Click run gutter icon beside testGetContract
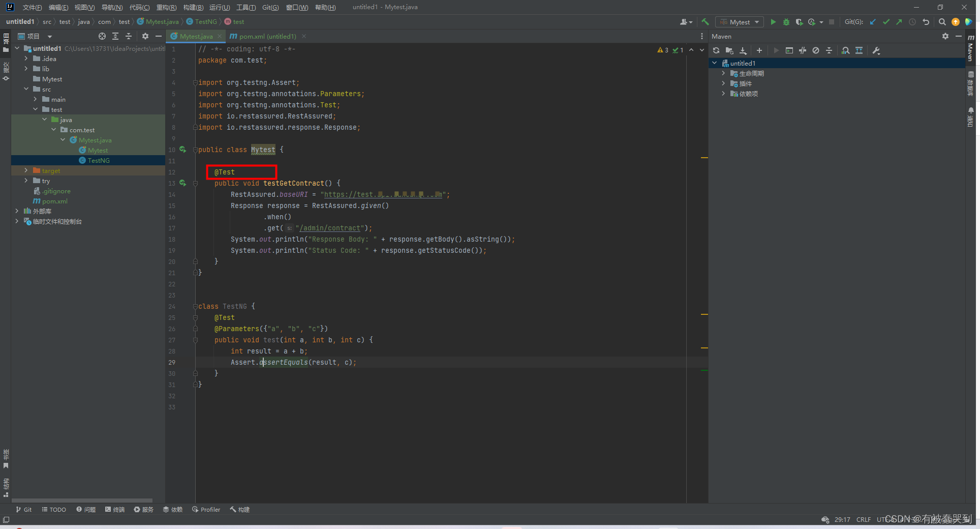This screenshot has height=529, width=980. pos(183,183)
